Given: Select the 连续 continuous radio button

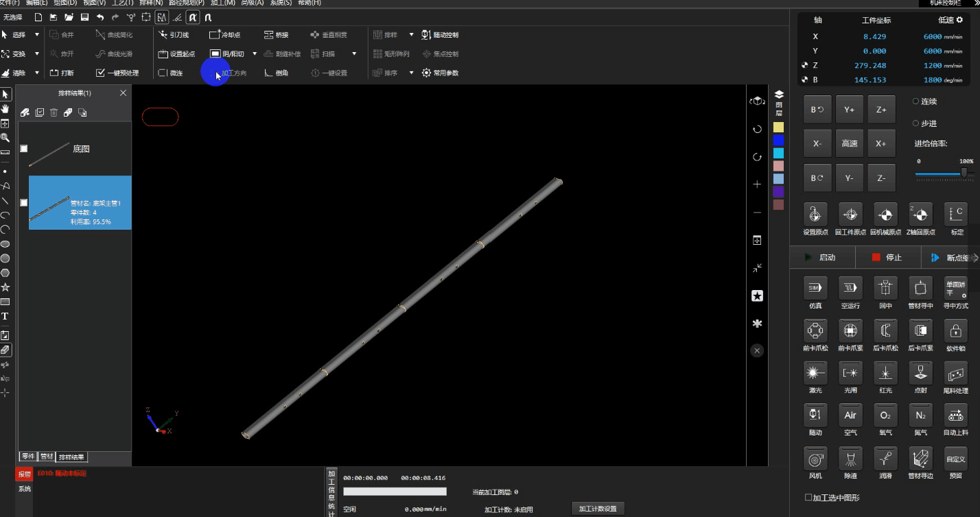Looking at the screenshot, I should point(915,101).
